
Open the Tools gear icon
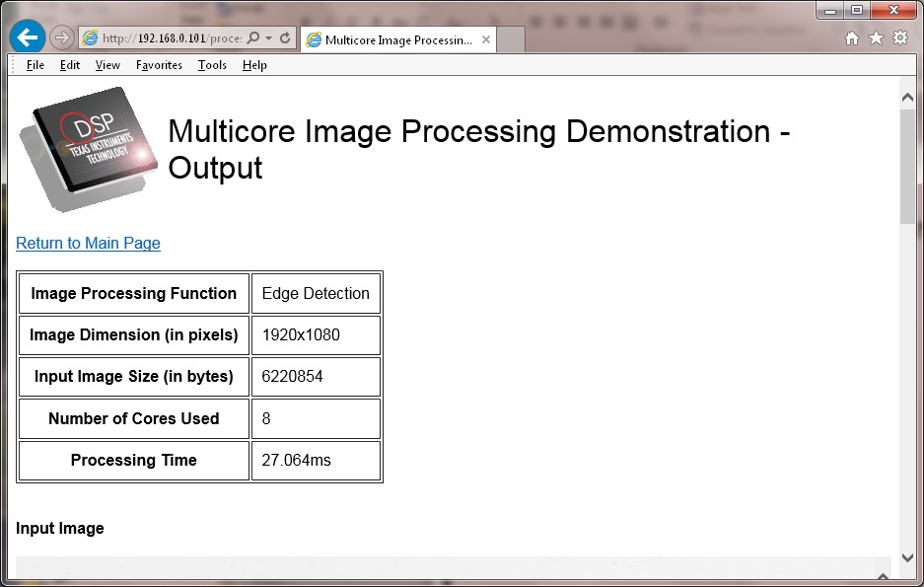(898, 36)
